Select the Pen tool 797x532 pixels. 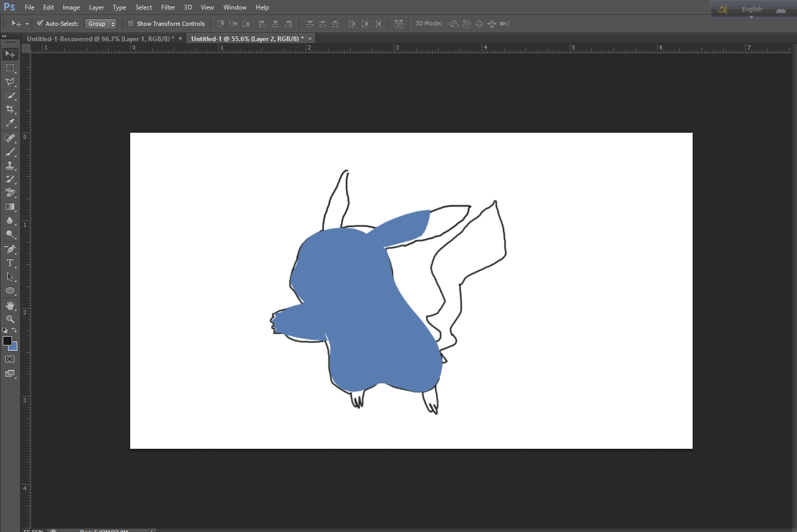(10, 249)
